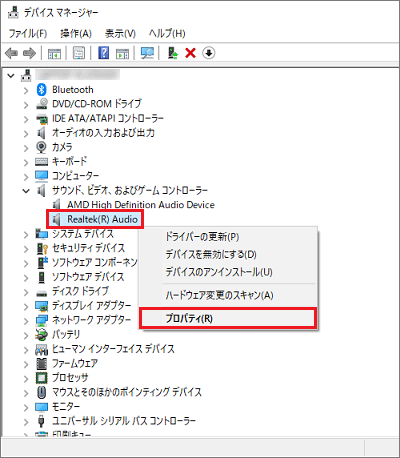400x458 pixels.
Task: Select the モニター label
Action: click(66, 407)
